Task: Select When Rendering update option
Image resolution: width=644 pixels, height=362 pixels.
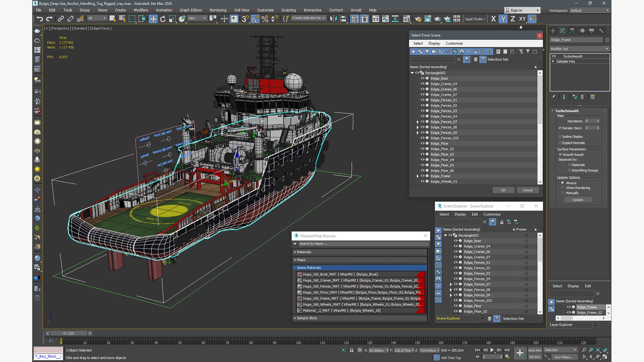Action: click(x=562, y=188)
